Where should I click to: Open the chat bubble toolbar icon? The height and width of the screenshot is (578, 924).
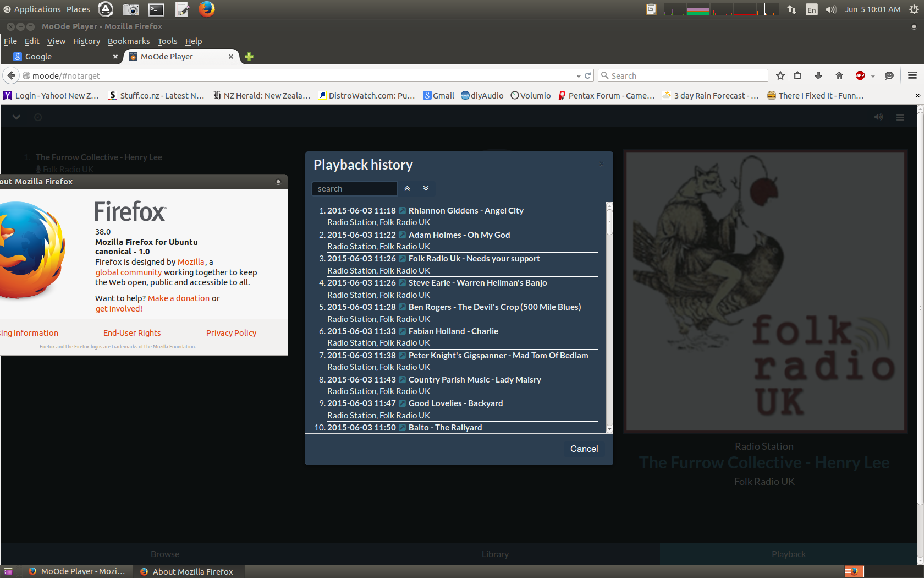click(x=889, y=75)
